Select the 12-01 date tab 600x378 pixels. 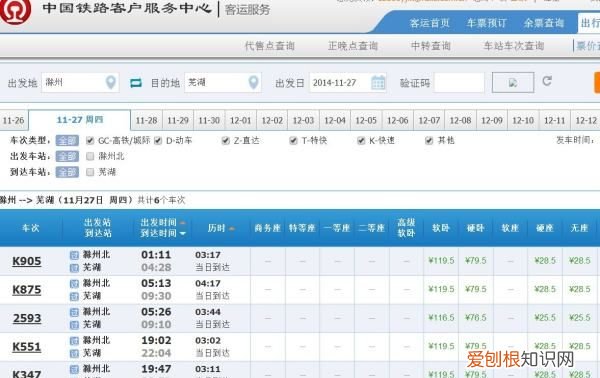coord(241,121)
